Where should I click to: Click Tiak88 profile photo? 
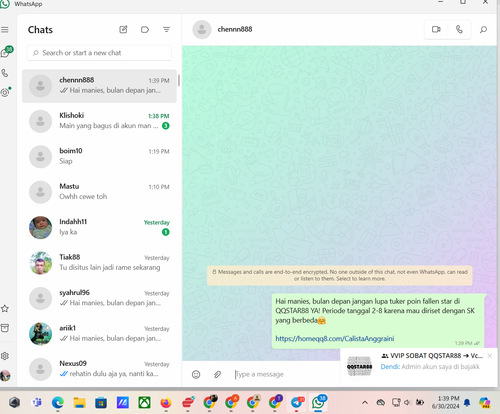pos(40,263)
